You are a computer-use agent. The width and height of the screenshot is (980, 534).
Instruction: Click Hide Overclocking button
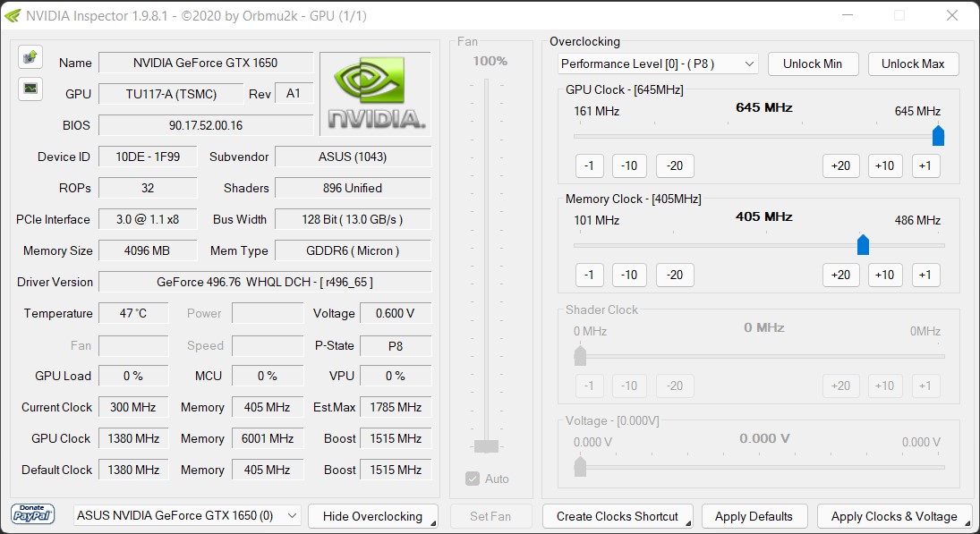point(372,516)
